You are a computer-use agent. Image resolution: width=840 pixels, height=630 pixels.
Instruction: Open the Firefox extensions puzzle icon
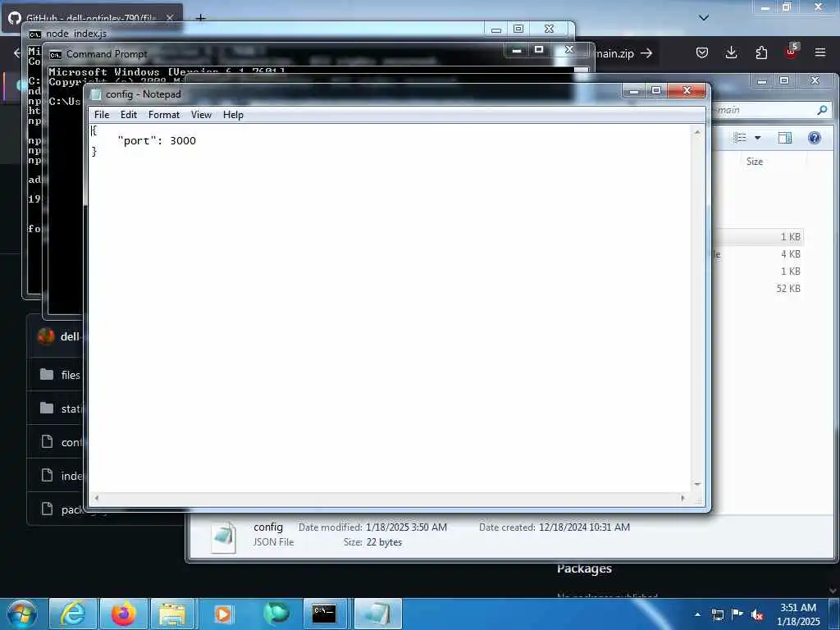click(x=761, y=52)
